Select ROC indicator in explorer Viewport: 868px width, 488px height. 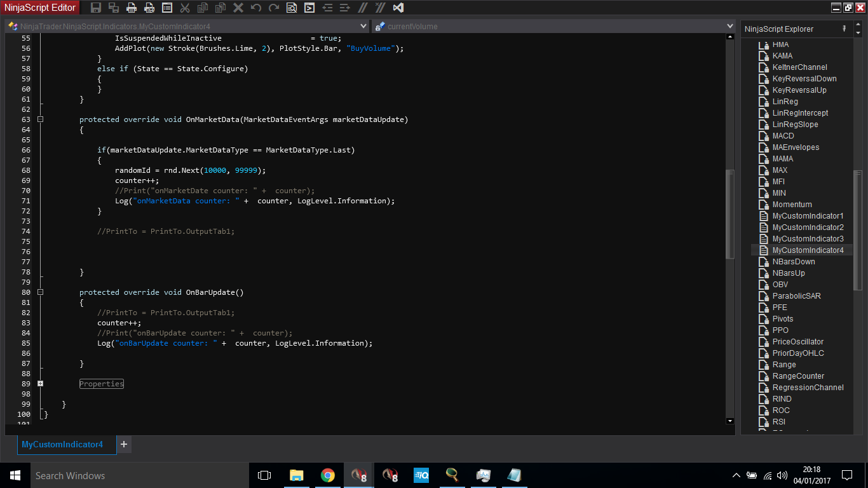click(x=781, y=410)
